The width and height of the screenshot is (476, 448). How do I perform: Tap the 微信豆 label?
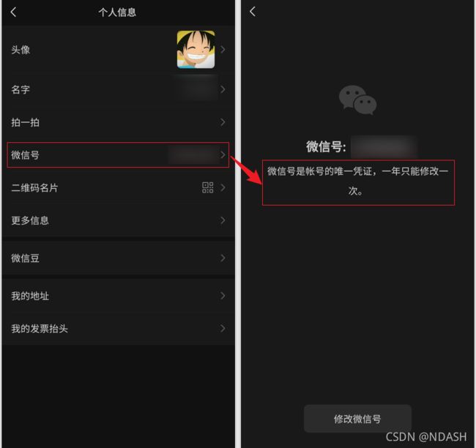(x=25, y=258)
